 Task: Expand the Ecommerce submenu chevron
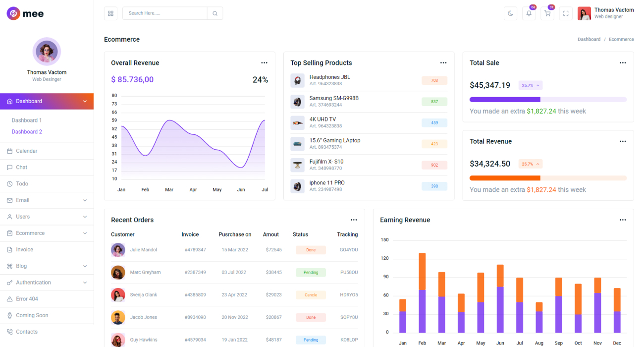point(85,233)
